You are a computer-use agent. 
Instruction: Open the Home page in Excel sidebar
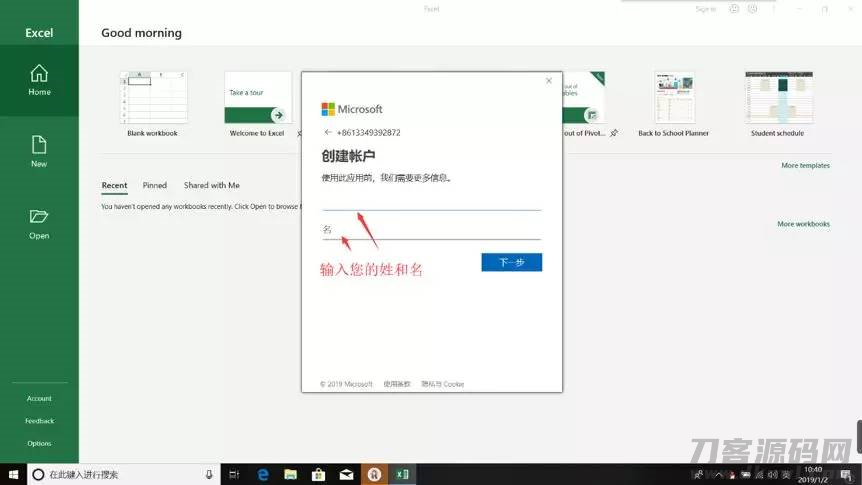[39, 80]
